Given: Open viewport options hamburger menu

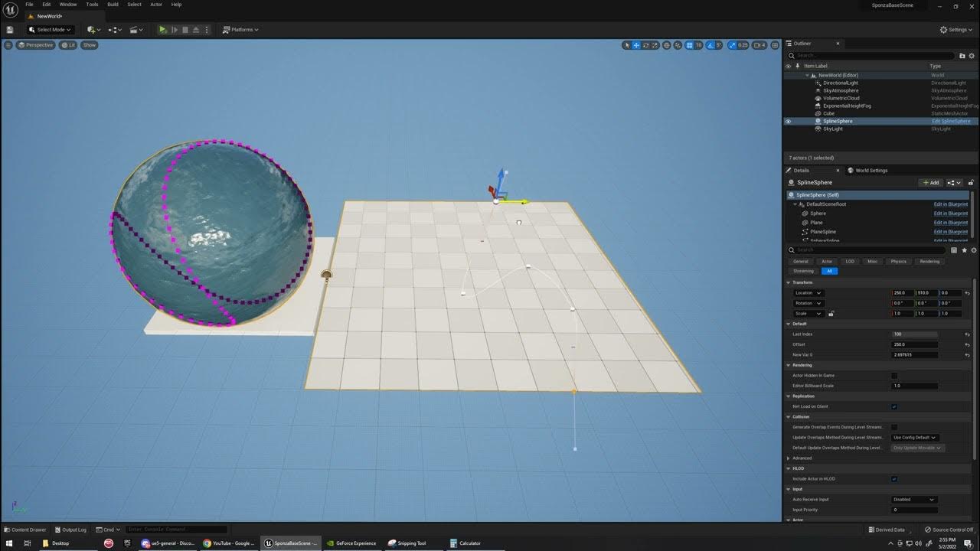Looking at the screenshot, I should (8, 45).
